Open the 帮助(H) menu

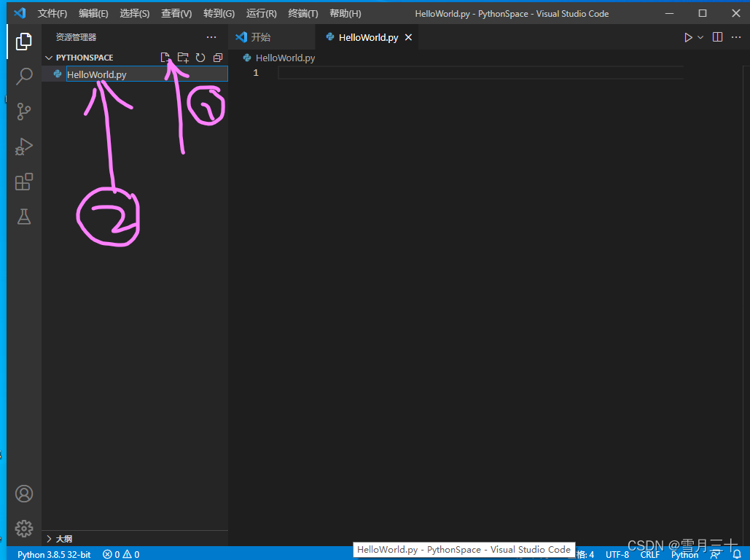tap(345, 13)
